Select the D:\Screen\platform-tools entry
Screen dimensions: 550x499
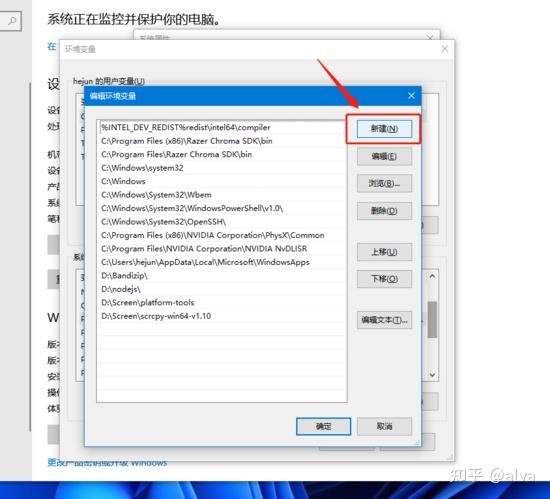(x=222, y=302)
